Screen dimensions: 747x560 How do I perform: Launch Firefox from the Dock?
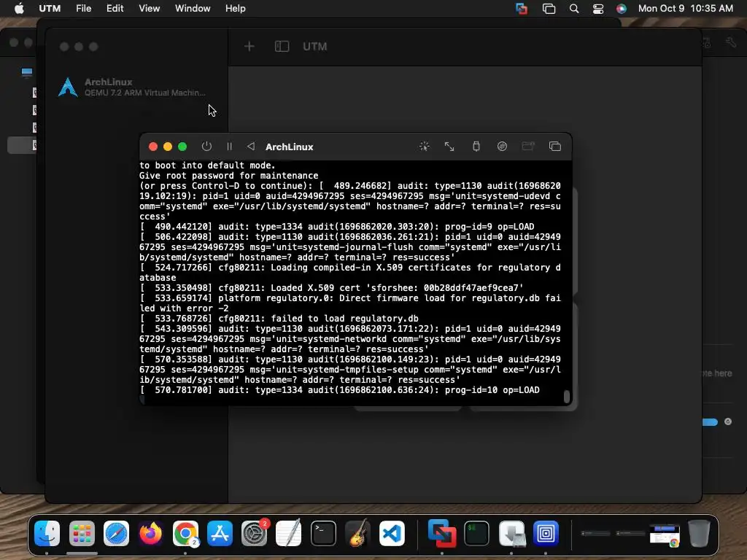click(150, 533)
